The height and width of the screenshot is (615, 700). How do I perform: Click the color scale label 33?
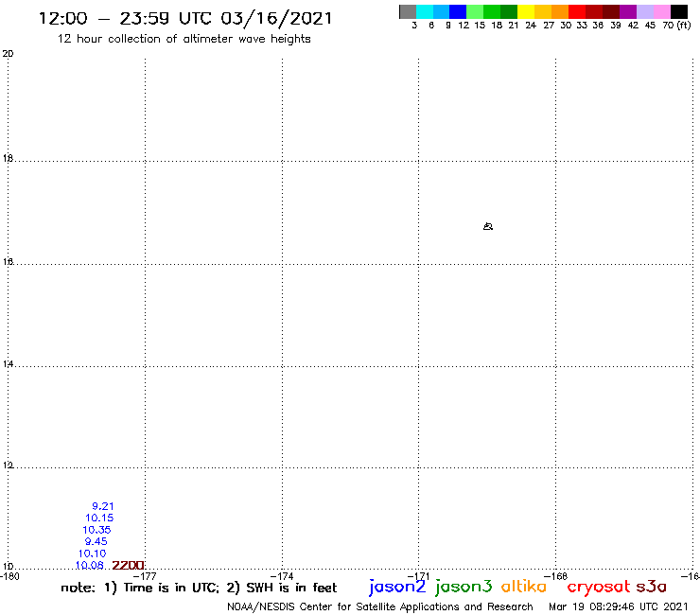pos(581,25)
